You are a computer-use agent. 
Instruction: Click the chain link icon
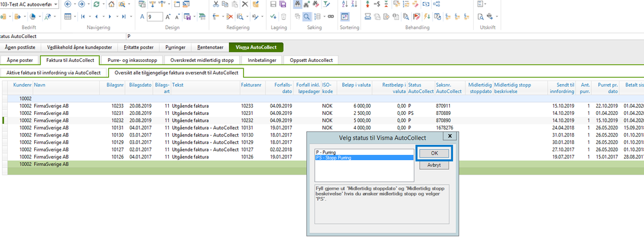(x=331, y=16)
